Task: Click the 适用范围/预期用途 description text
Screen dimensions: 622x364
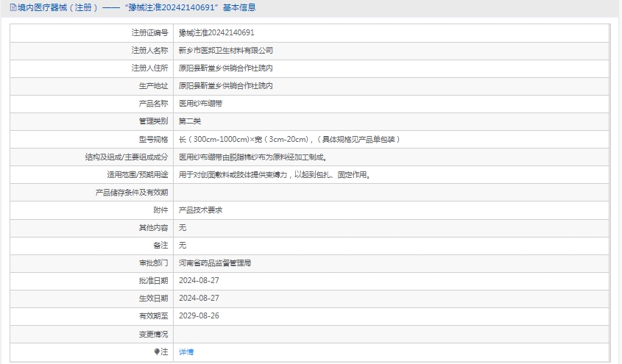Action: coord(275,174)
